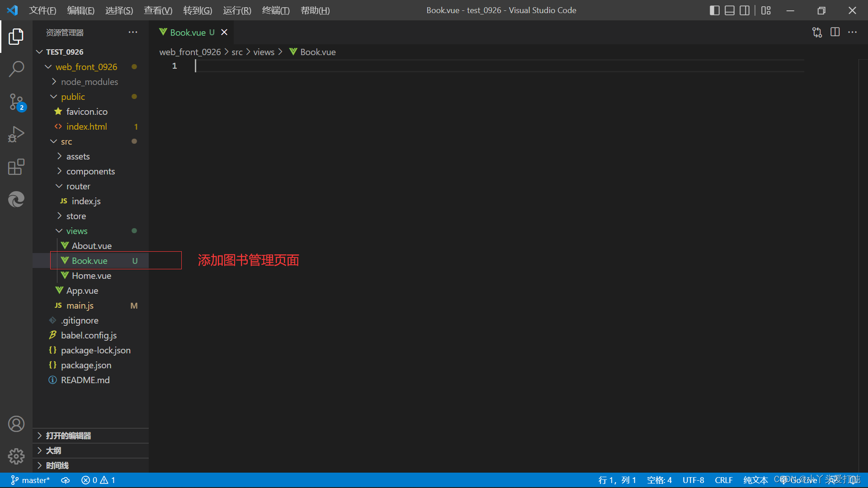Collapse the TEST_0926 root folder
Screen dimensions: 868x488
coord(39,52)
